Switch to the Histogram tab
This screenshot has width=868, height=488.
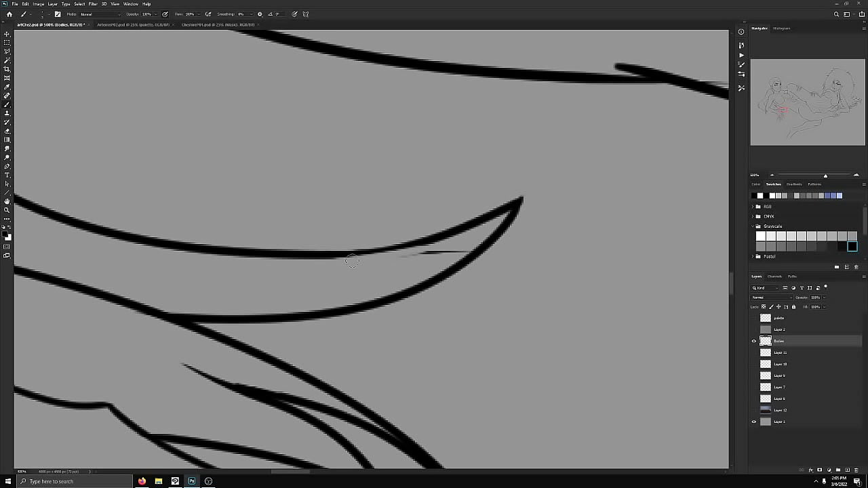coord(781,28)
